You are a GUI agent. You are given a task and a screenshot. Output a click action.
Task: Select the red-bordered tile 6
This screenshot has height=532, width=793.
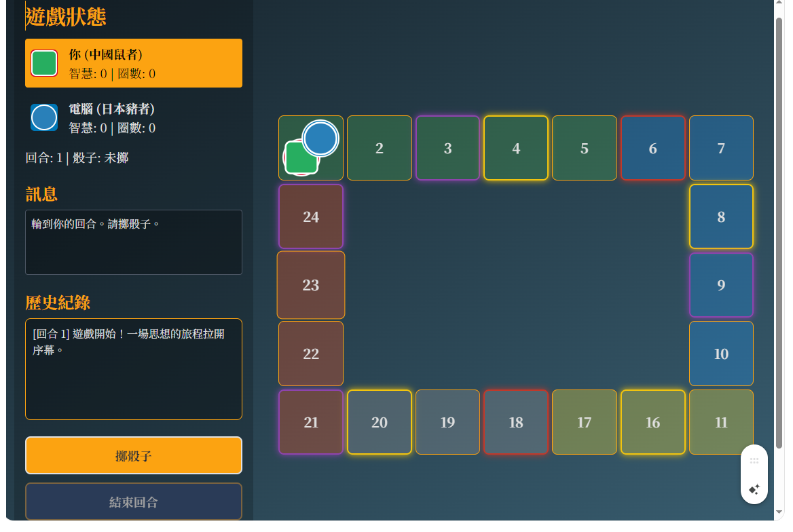click(652, 148)
